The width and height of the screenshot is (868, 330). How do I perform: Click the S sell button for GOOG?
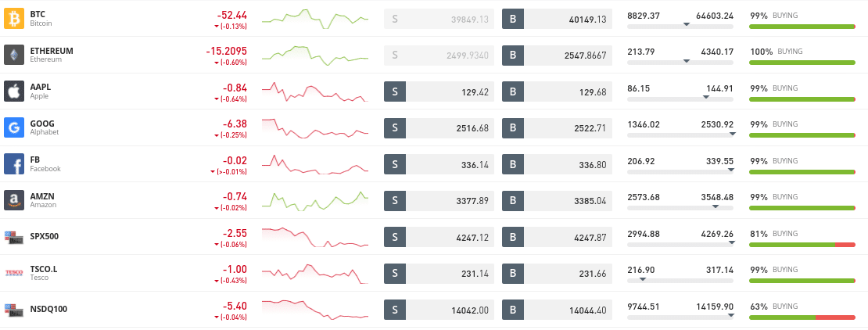click(395, 128)
